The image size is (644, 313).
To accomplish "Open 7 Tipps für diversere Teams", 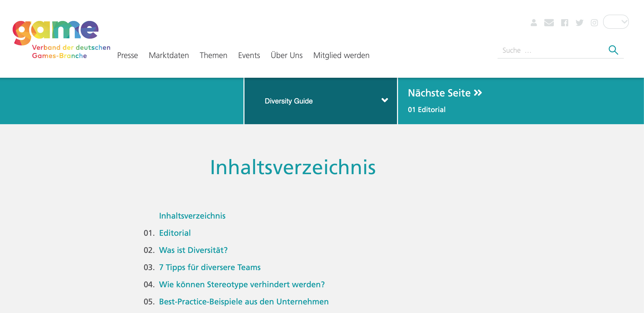I will point(210,267).
